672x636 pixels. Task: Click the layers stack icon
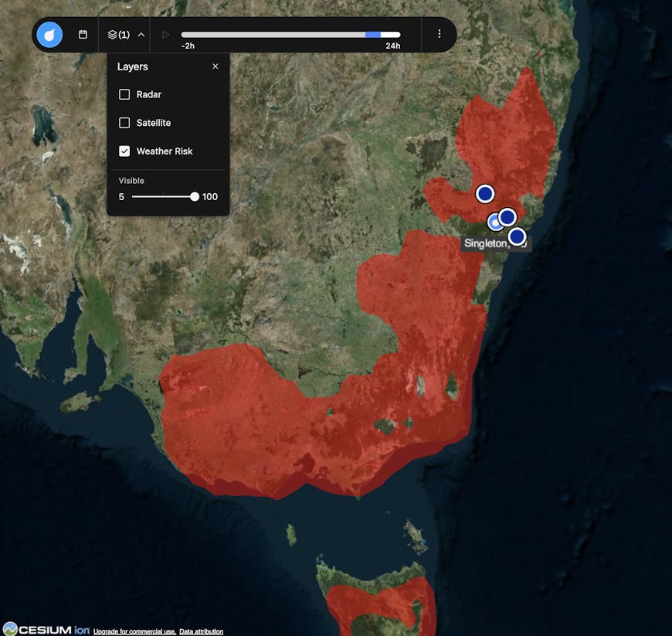tap(113, 35)
